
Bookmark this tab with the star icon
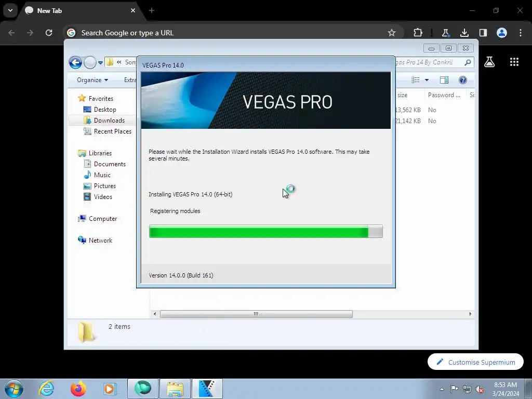(x=392, y=33)
